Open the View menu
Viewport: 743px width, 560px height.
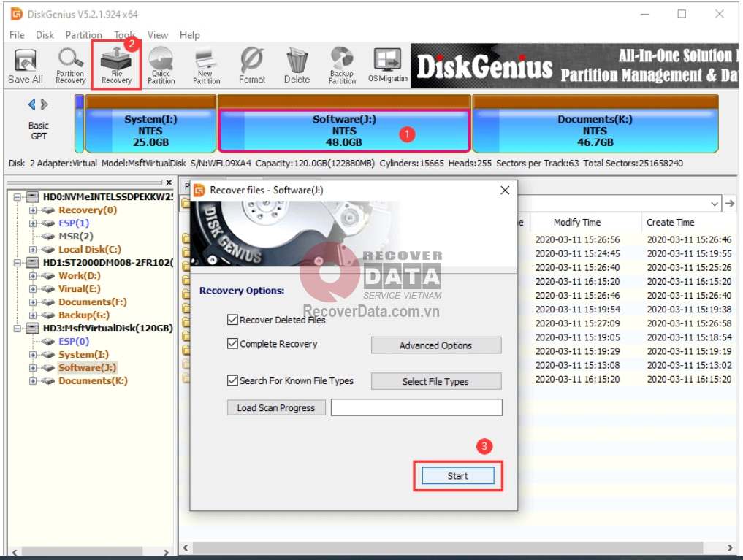157,35
